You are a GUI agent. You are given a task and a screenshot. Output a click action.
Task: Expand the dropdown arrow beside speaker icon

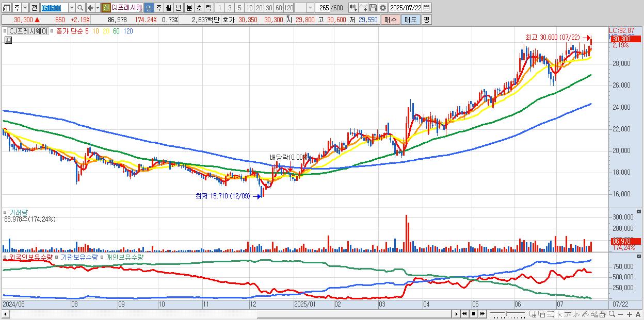[98, 8]
